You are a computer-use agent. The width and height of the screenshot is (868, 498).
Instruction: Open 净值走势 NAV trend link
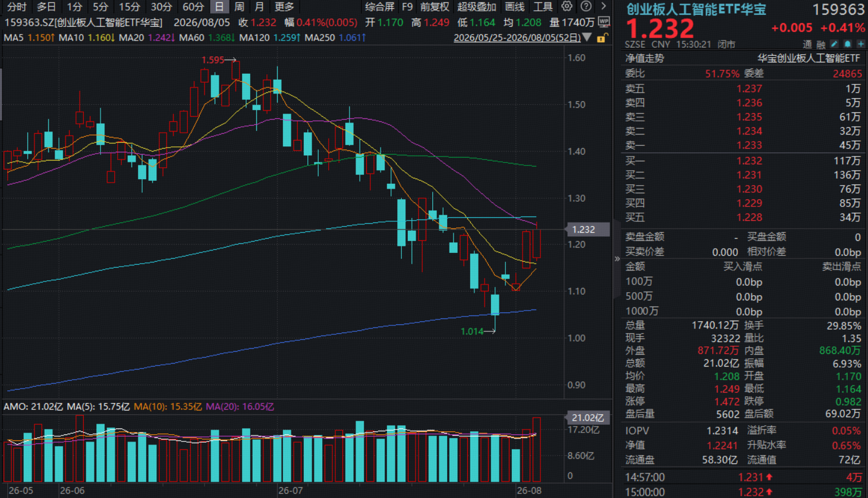(644, 58)
